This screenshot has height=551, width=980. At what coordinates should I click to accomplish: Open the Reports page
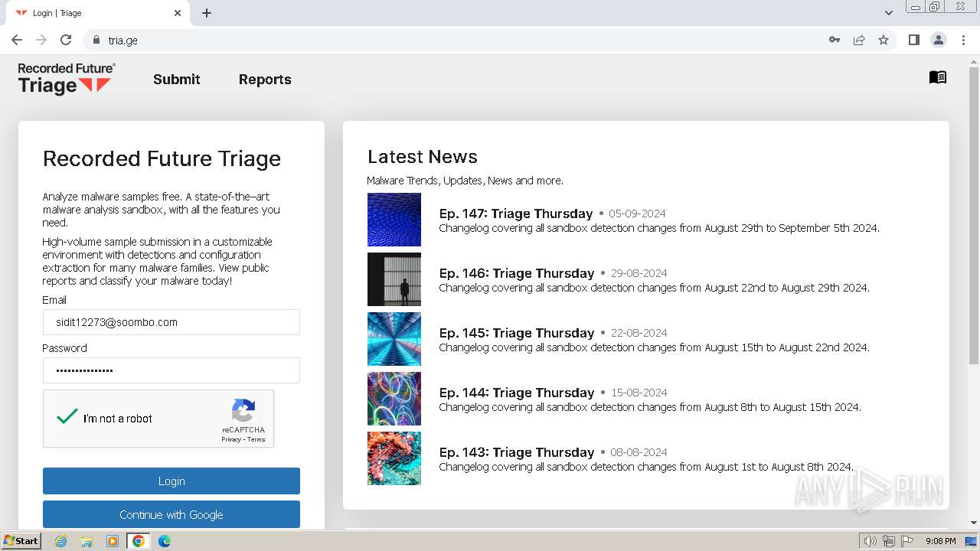pos(265,80)
